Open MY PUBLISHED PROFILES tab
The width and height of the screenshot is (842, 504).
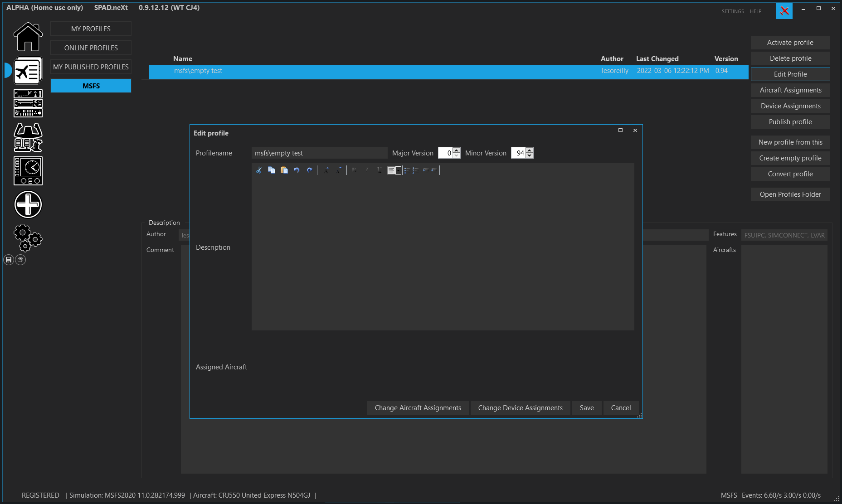[91, 67]
